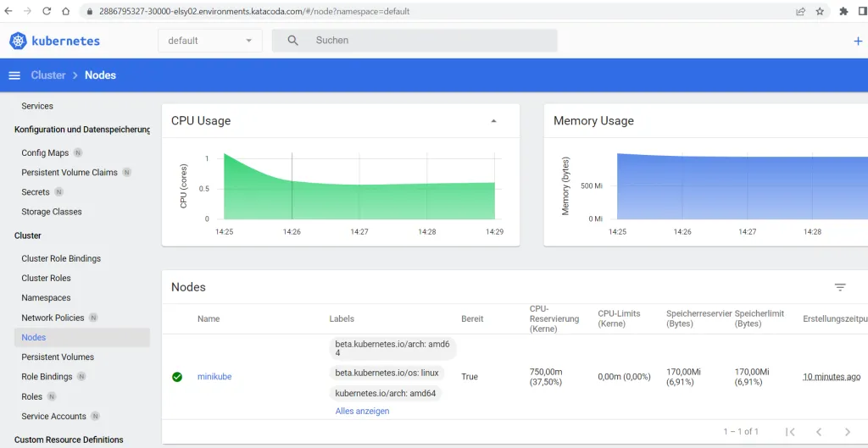868x448 pixels.
Task: Open Network Policies in the sidebar
Action: pyautogui.click(x=53, y=318)
